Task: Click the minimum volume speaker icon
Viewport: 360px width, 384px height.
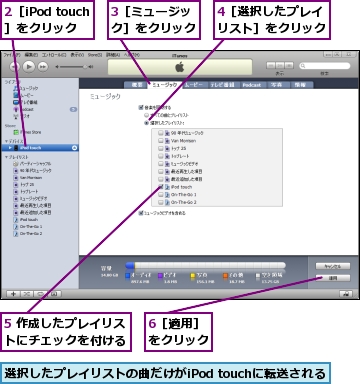Action: (x=57, y=67)
